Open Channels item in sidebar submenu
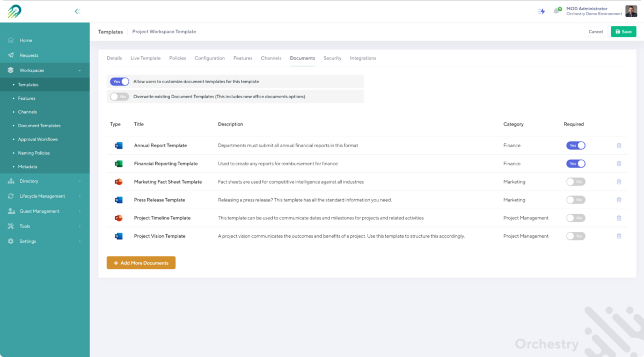Image resolution: width=644 pixels, height=357 pixels. [27, 112]
